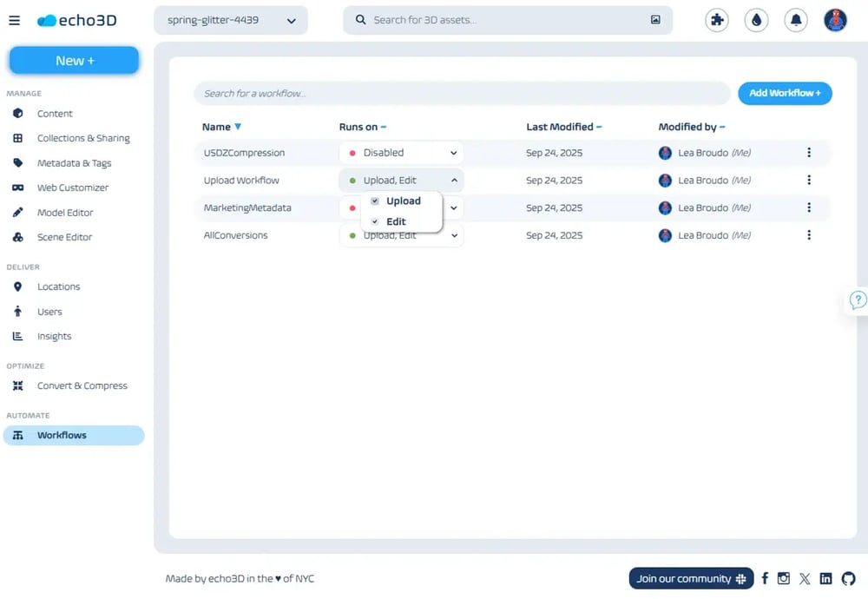Viewport: 868px width, 599px height.
Task: Open the Content section icon in sidebar
Action: point(18,113)
